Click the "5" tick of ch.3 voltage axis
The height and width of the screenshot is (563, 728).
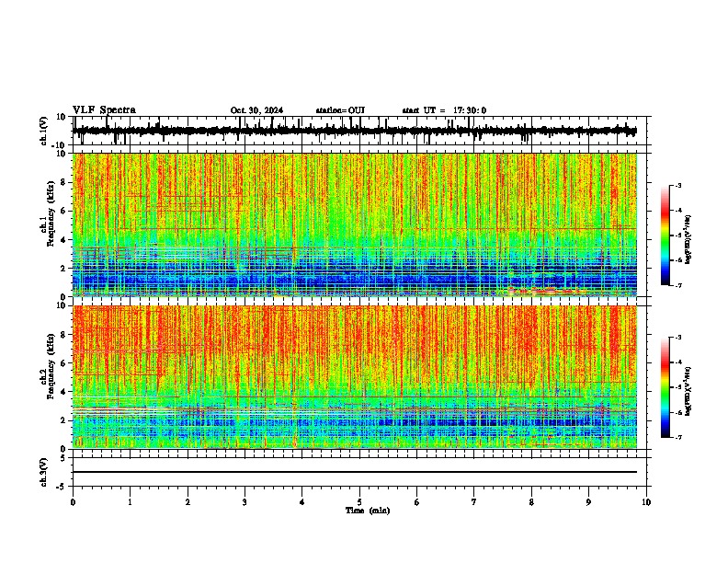click(x=63, y=457)
